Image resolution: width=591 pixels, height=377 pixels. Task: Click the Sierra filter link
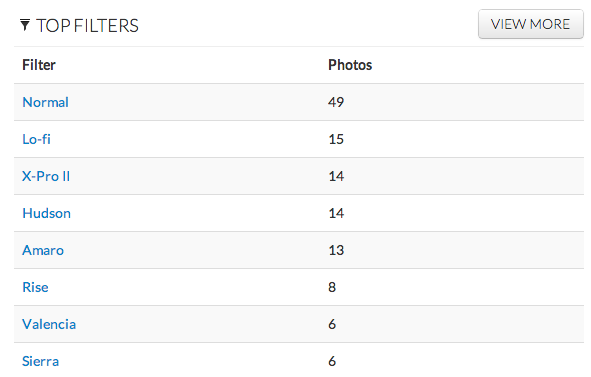[x=41, y=361]
